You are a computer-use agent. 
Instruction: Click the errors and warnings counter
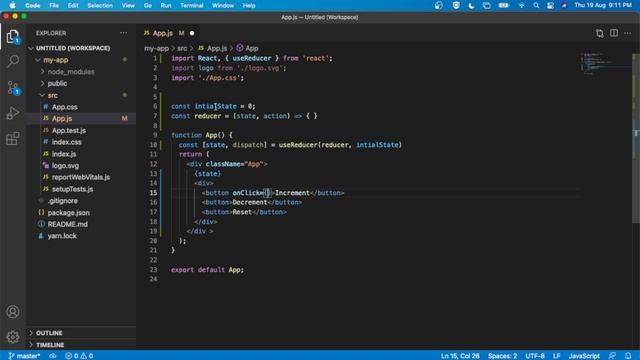point(79,356)
